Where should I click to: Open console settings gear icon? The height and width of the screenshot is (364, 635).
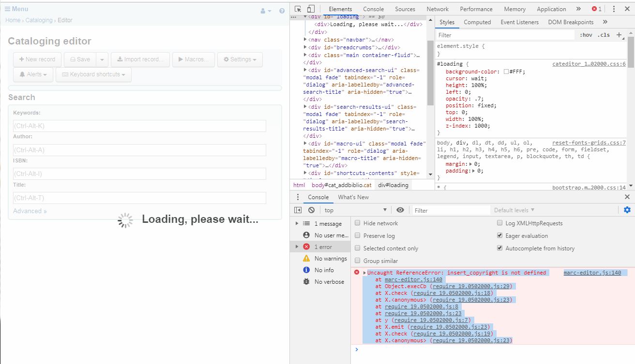click(x=627, y=210)
